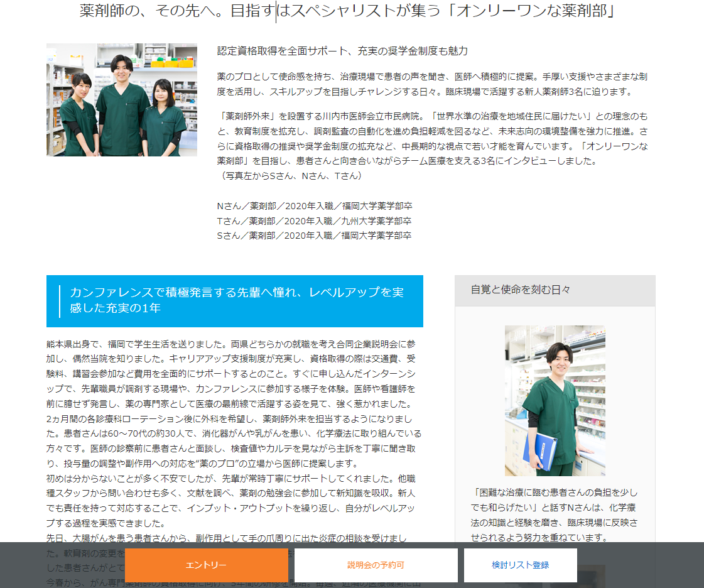This screenshot has height=588, width=704.
Task: Click the sidebar caption 「困難な治療に臨む患者さんの負担を少し
Action: (555, 514)
